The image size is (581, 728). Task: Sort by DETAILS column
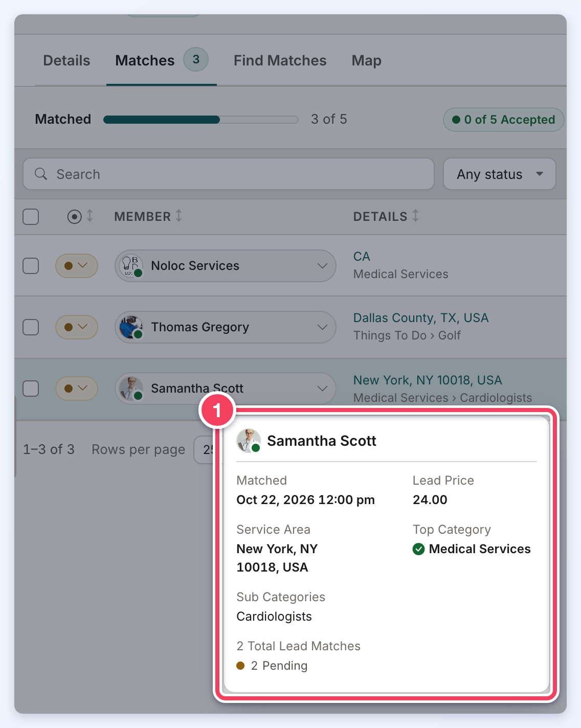point(386,216)
